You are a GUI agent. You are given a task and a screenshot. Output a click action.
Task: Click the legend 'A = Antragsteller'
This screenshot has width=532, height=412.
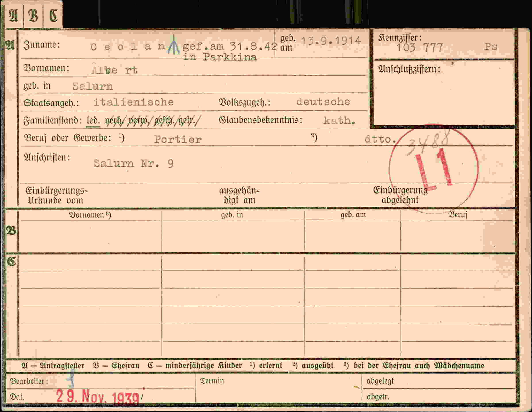tap(53, 366)
